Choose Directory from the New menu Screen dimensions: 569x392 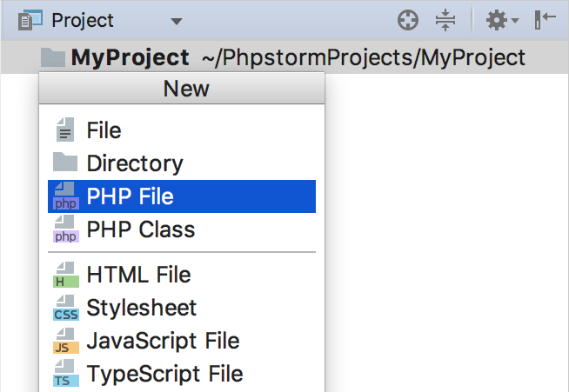182,163
